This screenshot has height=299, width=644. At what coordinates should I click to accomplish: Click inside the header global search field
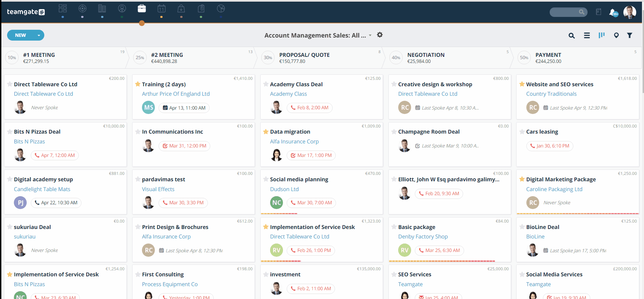[568, 12]
